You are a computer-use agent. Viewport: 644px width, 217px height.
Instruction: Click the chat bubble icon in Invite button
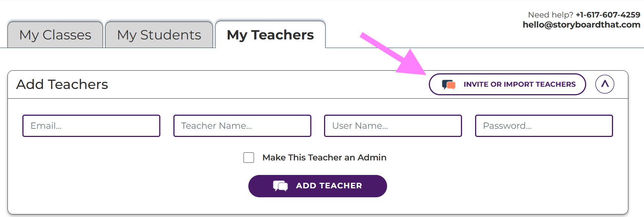[448, 84]
